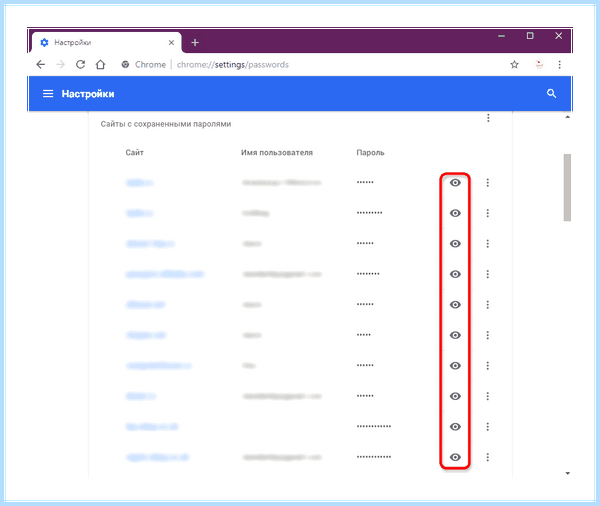Open more actions for seventh password row
The height and width of the screenshot is (506, 600).
click(488, 366)
